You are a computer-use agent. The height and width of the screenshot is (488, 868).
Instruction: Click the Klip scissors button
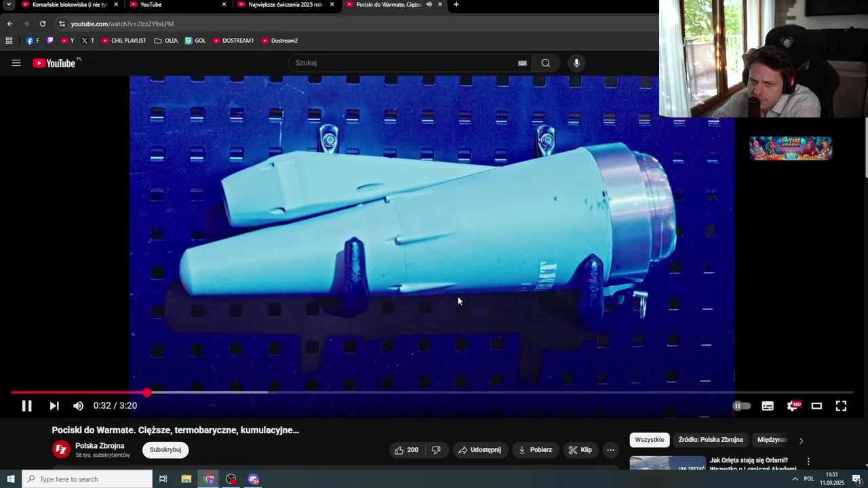tap(580, 450)
